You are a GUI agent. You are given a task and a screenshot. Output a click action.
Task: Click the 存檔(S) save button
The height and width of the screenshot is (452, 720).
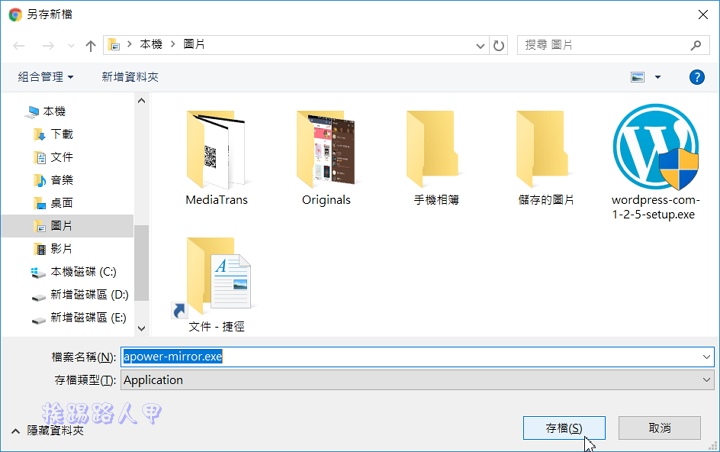pos(564,428)
